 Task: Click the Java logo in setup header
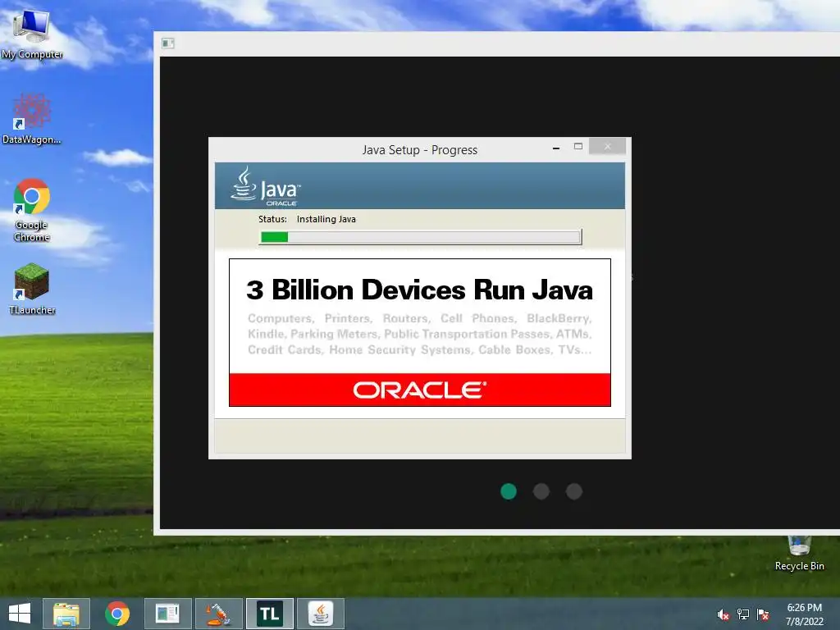(x=266, y=186)
